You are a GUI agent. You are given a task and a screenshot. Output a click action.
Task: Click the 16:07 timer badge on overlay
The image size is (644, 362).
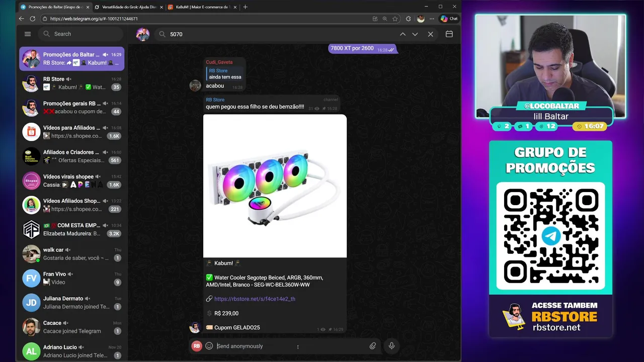pos(590,126)
